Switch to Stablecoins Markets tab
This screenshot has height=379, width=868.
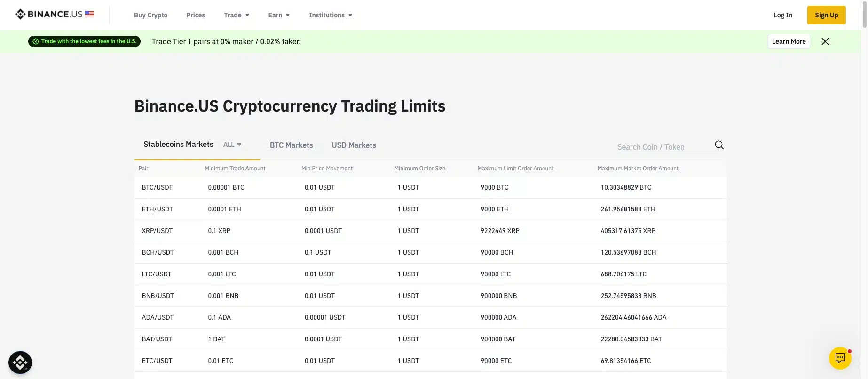coord(178,144)
